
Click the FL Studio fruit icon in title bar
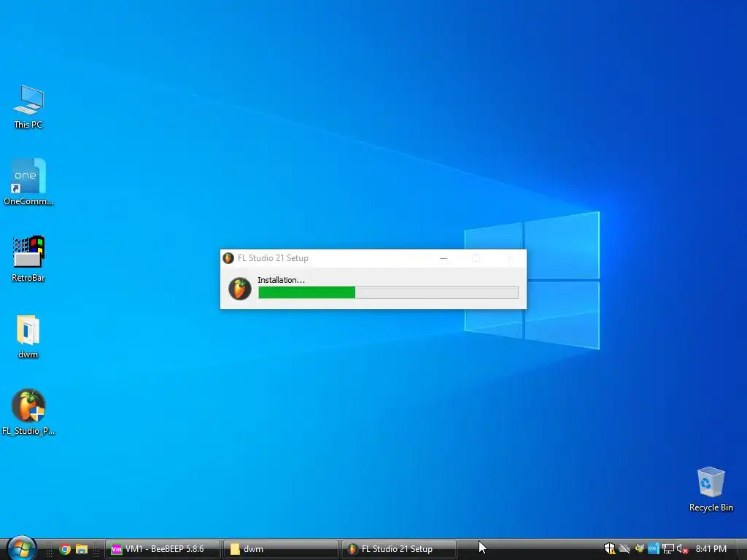[228, 258]
